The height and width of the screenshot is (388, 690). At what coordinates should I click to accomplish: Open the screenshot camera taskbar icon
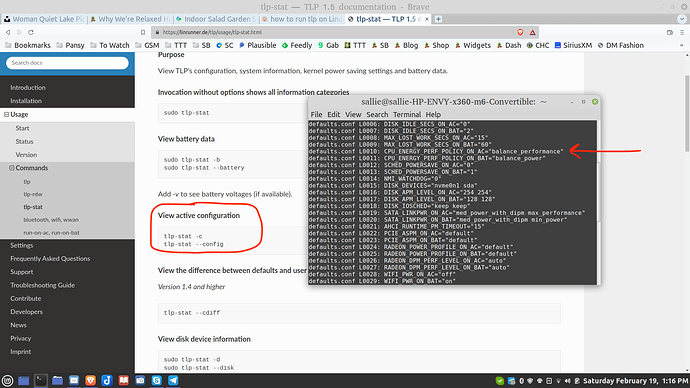click(x=140, y=381)
